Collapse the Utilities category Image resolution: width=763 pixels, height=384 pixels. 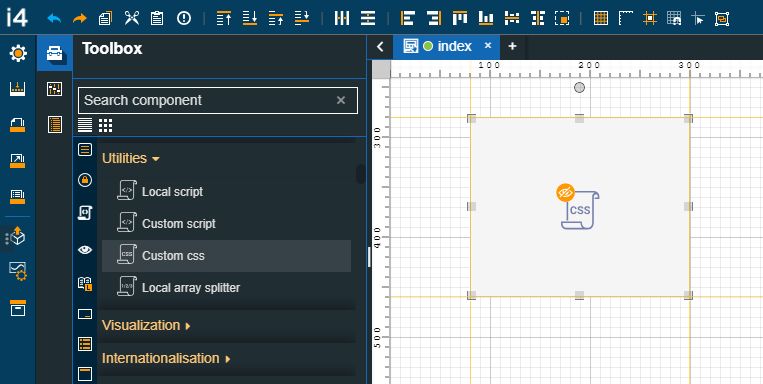point(130,158)
